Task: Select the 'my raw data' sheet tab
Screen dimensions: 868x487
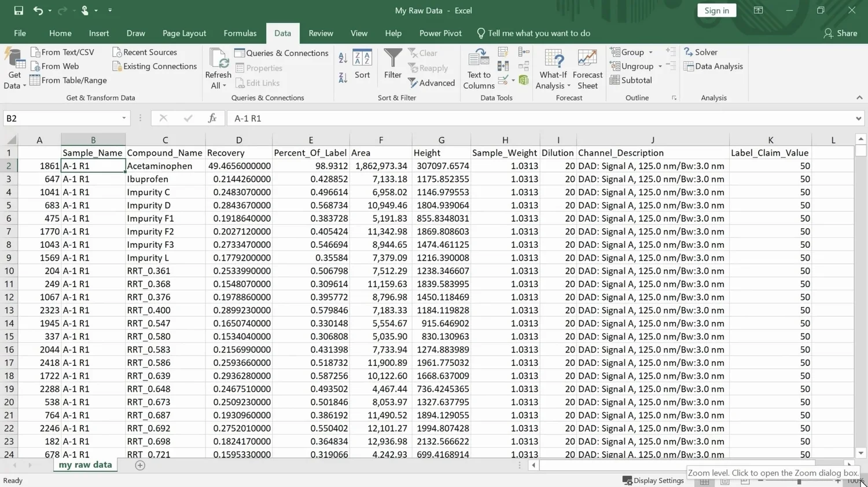Action: 84,464
